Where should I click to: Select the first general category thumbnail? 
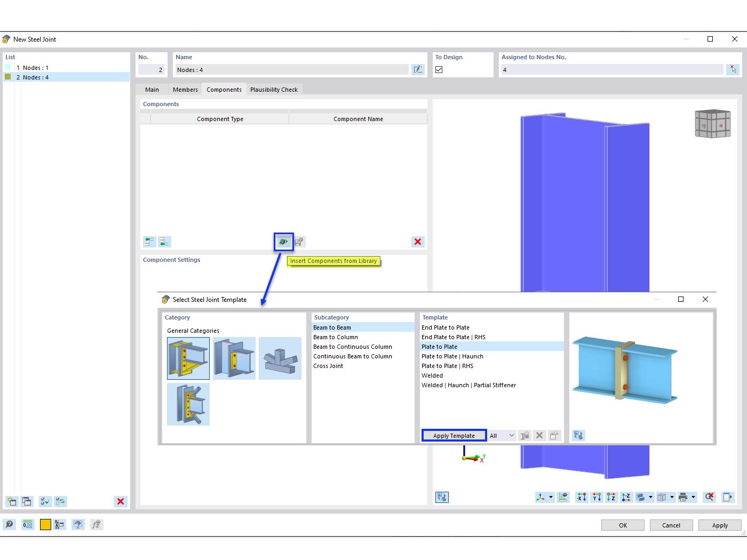click(x=188, y=358)
